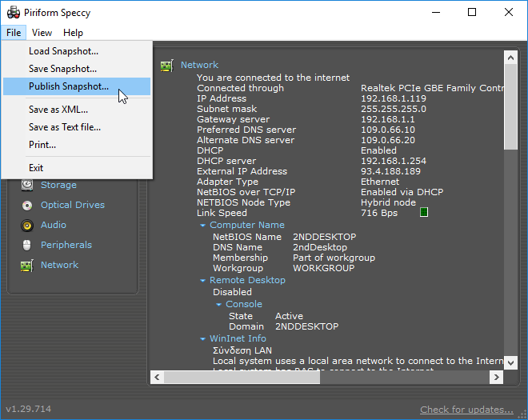
Task: Select Exit from File menu
Action: pos(77,168)
